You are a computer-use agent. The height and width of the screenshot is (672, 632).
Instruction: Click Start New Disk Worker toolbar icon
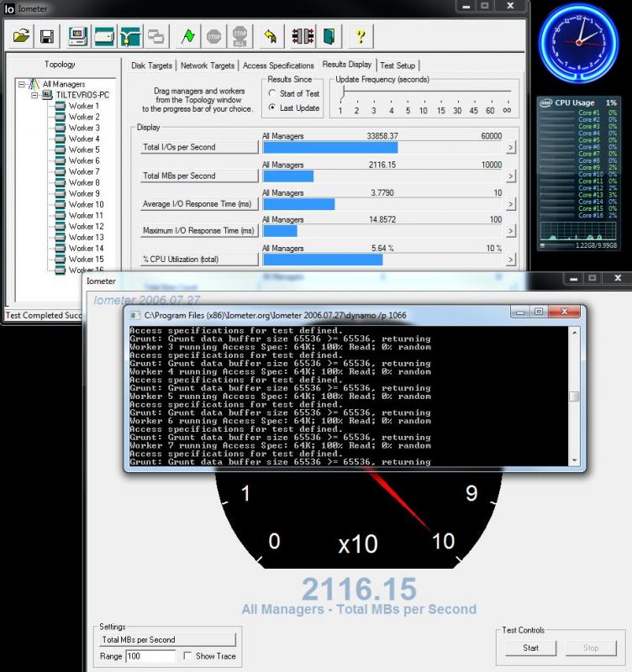[x=104, y=36]
